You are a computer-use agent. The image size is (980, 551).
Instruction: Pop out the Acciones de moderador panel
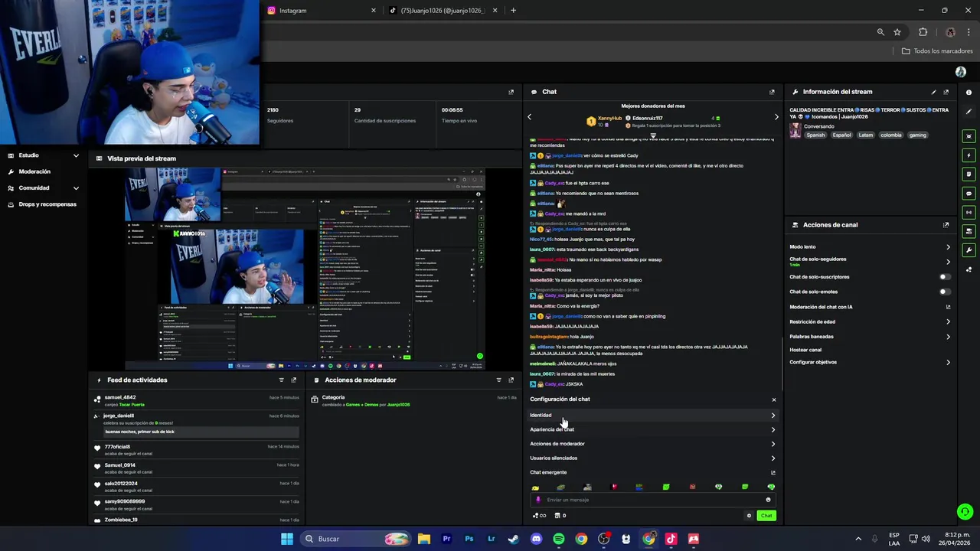click(511, 380)
